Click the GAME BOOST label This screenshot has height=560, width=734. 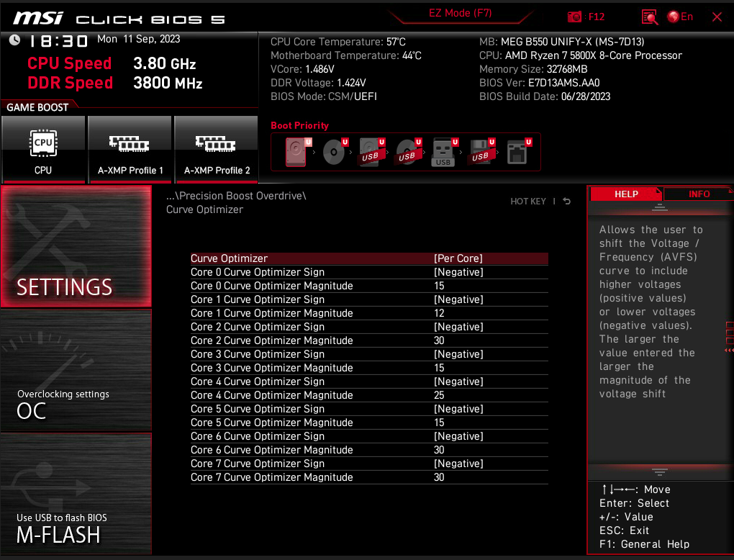click(x=37, y=107)
